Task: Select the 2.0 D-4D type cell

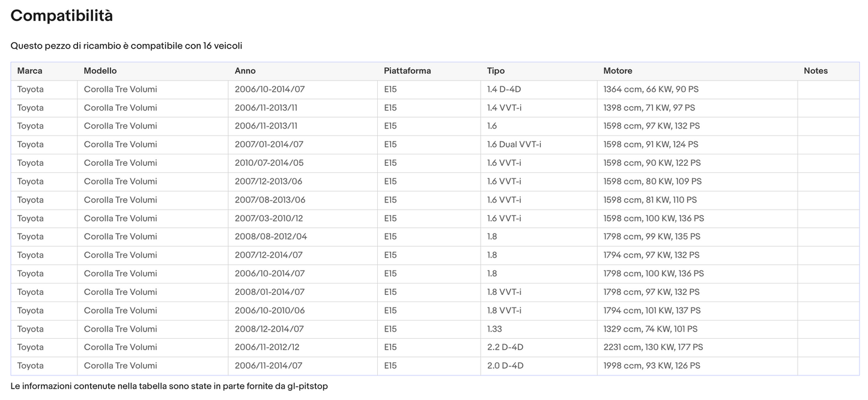Action: coord(505,366)
